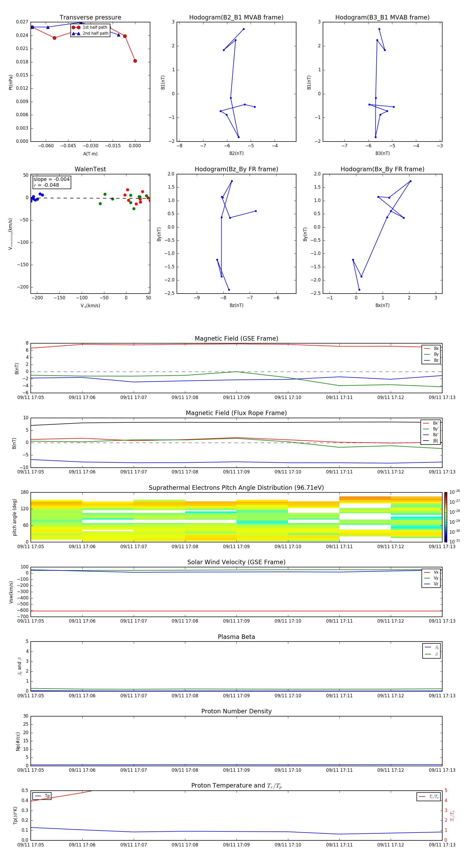Click the 'Solar Wind Velocity (GSE Frame)' title
Screen dimensions: 473x868
point(236,562)
